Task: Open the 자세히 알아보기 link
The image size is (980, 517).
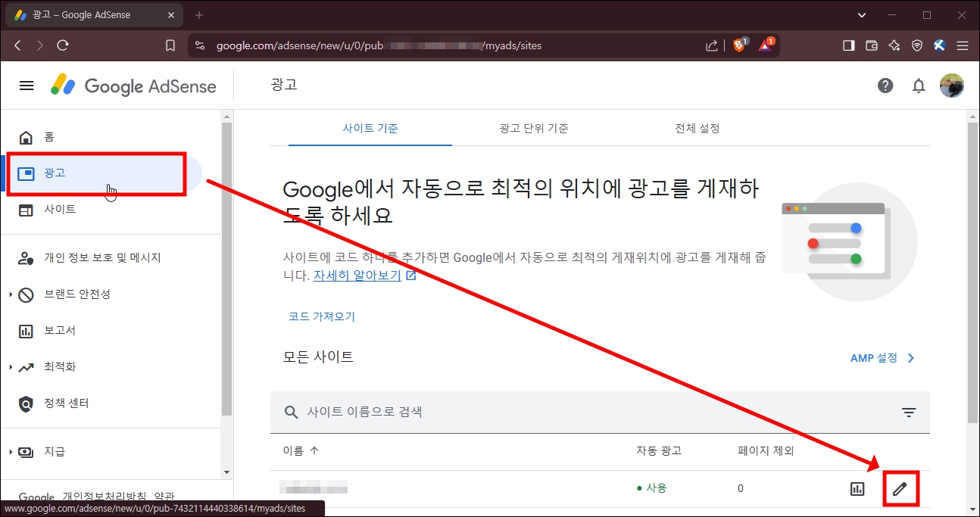Action: click(x=356, y=275)
